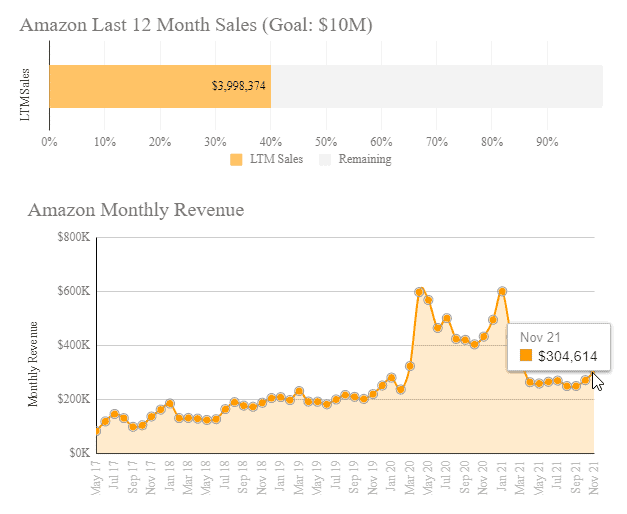
Task: Click the grey Remaining legend swatch
Action: point(325,159)
